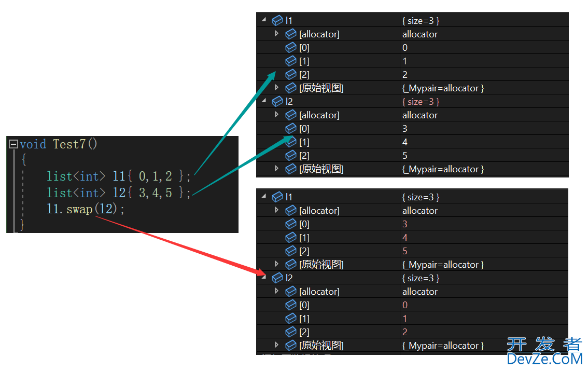Expand l1's [原始视图] node in the bottom watch panel

[277, 264]
